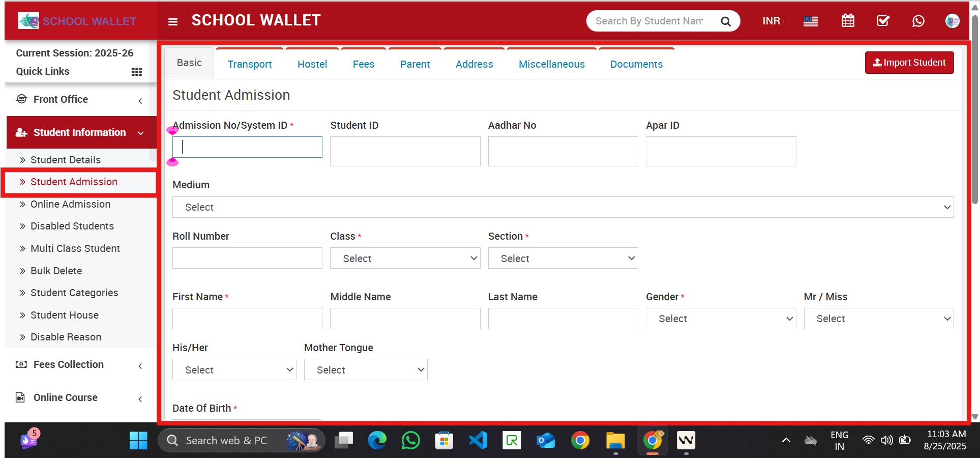Open the INR currency selector
The height and width of the screenshot is (458, 980).
point(774,21)
